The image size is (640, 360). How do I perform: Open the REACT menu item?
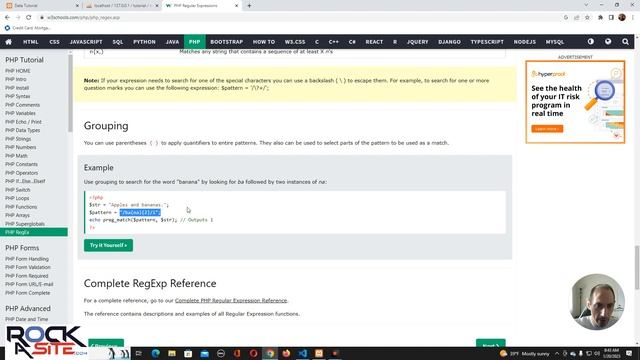point(374,42)
